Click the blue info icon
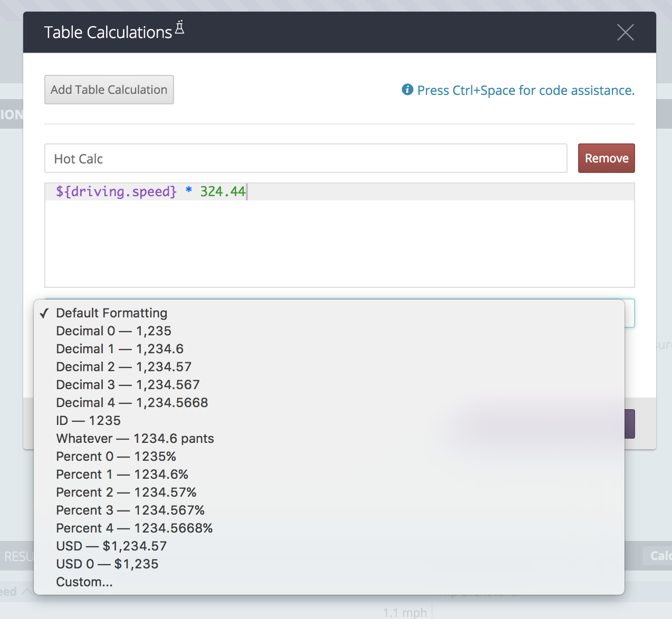This screenshot has height=619, width=672. [x=407, y=90]
